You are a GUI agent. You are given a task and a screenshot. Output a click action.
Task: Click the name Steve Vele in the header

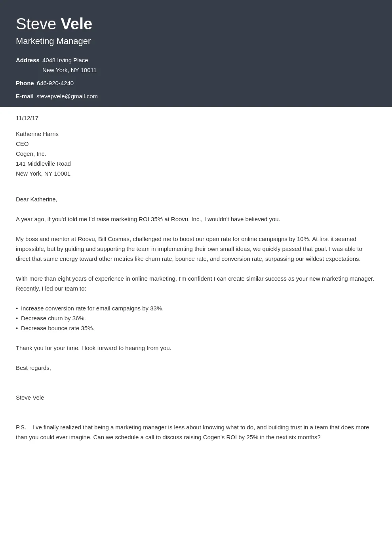54,24
